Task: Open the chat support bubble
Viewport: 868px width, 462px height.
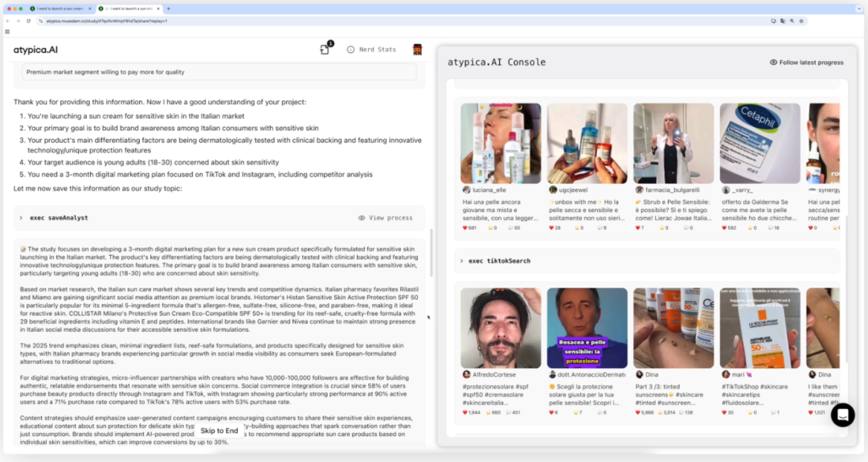Action: coord(842,415)
